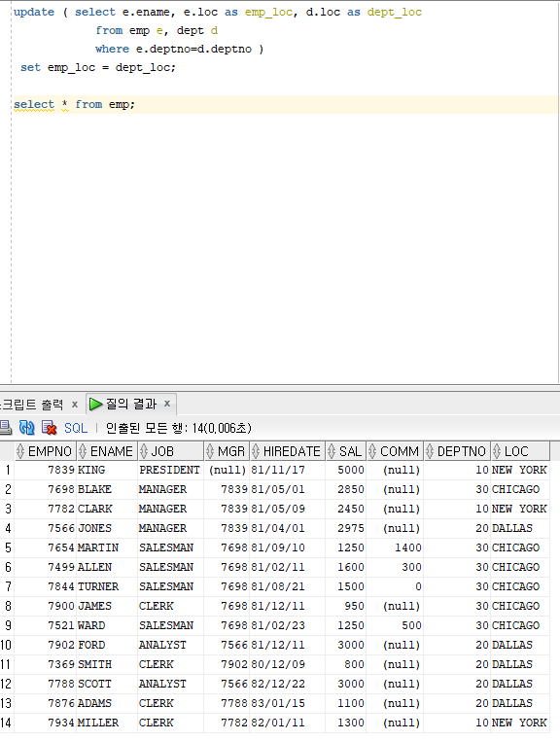Select row number 7 in results grid
Viewport: 560px width, 741px height.
tap(7, 587)
